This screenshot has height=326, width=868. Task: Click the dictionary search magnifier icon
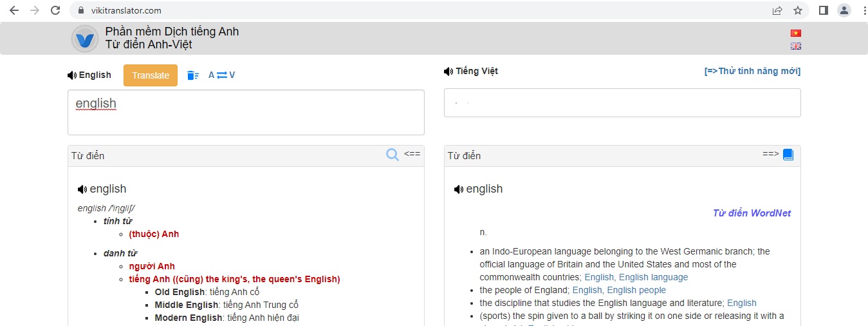(x=392, y=155)
